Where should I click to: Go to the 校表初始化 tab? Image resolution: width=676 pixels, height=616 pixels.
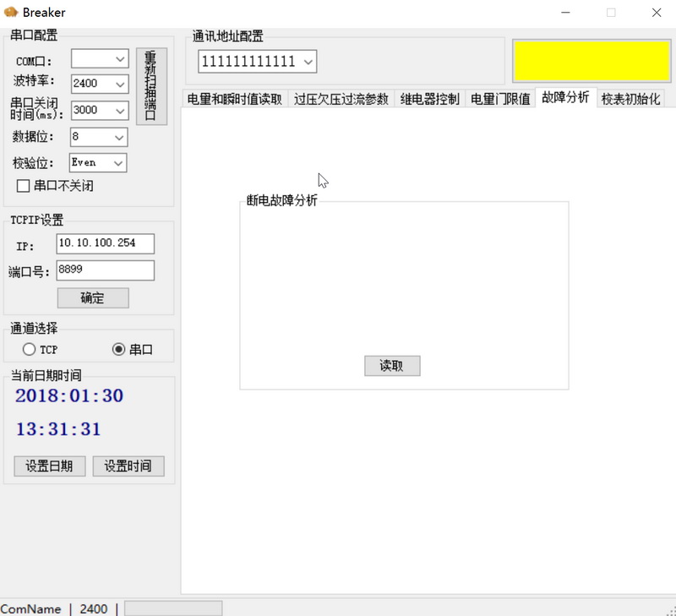pos(630,99)
